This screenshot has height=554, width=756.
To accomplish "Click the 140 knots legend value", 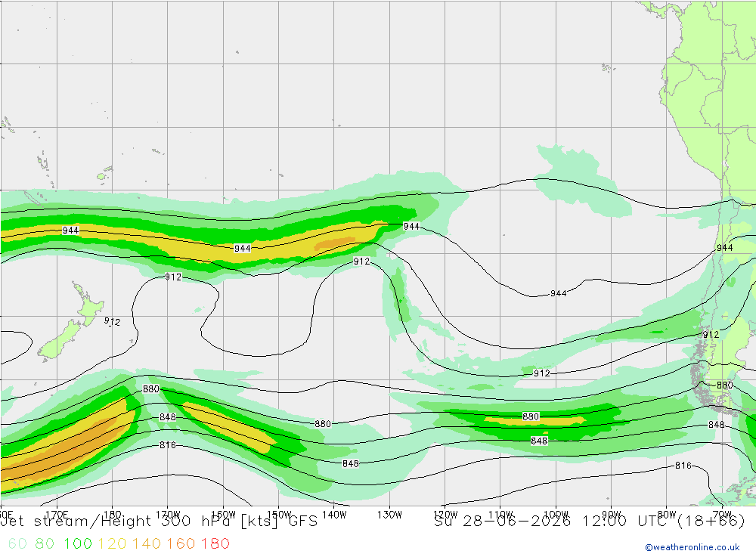I will pos(147,543).
